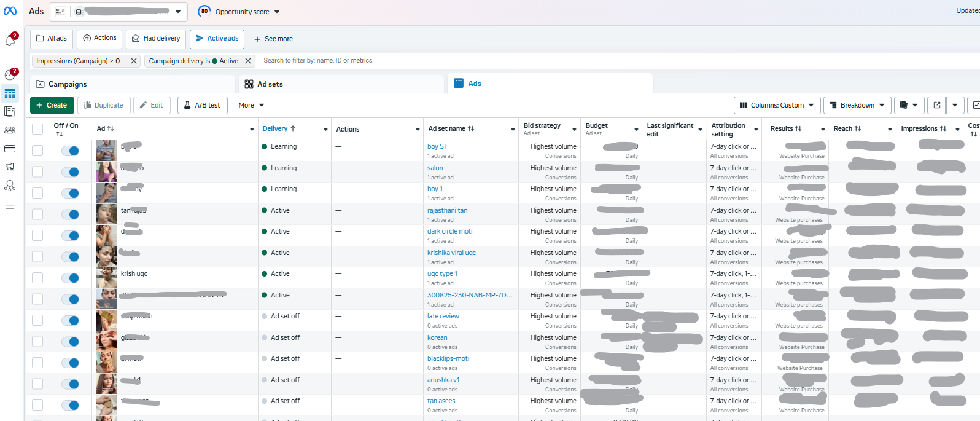Sort by Reach column arrows

[858, 128]
